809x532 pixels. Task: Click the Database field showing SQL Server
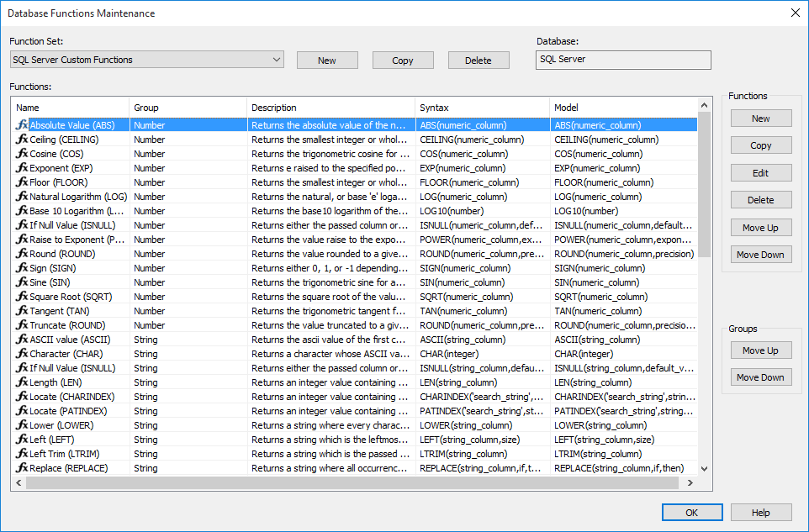coord(623,60)
